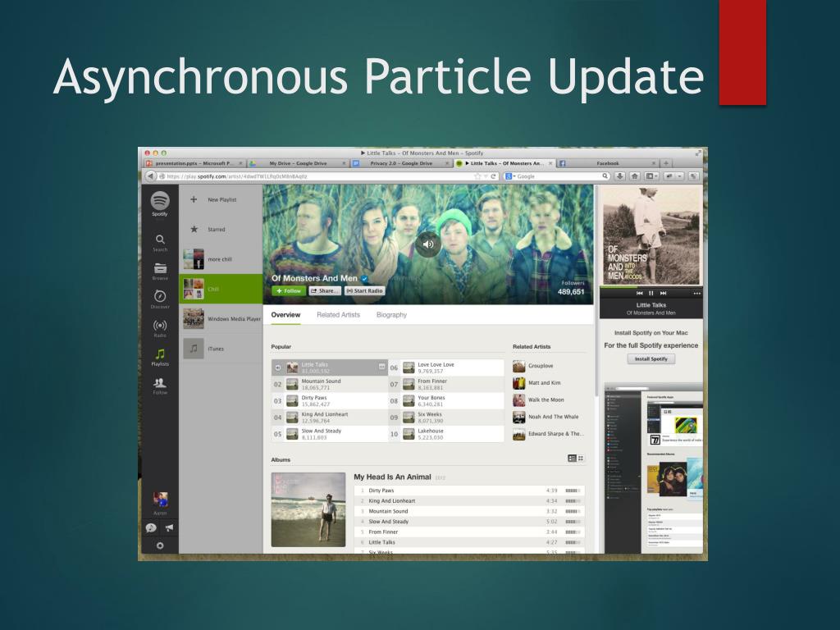Select the Overview tab
840x630 pixels.
click(x=285, y=315)
